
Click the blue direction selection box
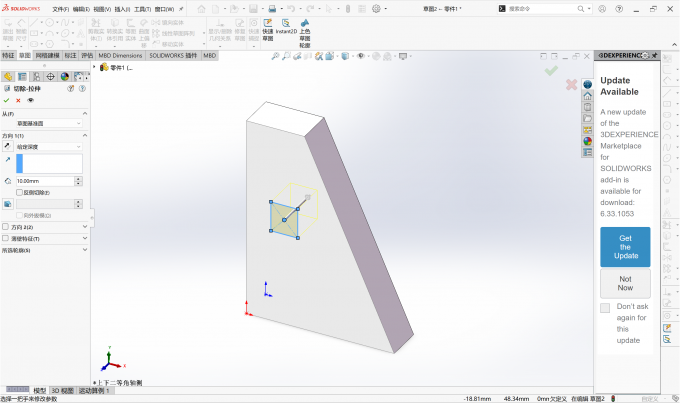coord(49,164)
